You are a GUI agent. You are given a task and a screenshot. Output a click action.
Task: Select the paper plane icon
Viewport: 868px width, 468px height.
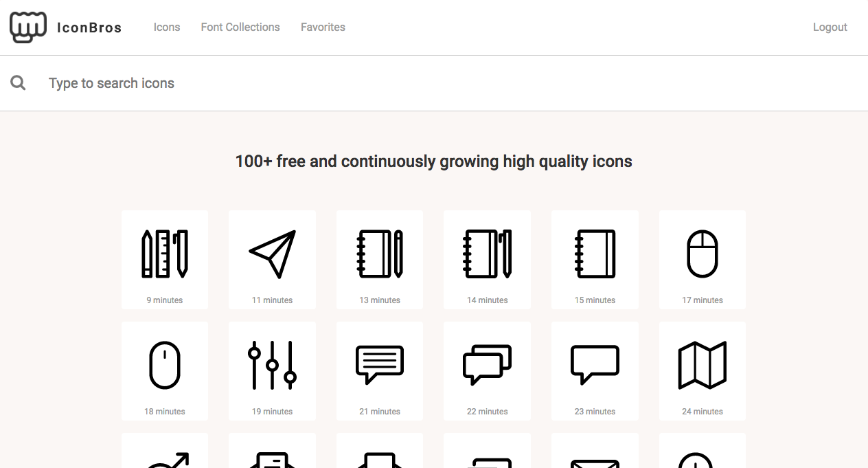[x=272, y=253]
